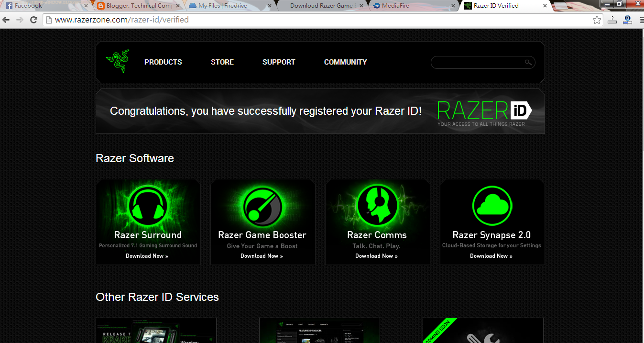Reload the page
This screenshot has height=343, width=644.
(33, 20)
